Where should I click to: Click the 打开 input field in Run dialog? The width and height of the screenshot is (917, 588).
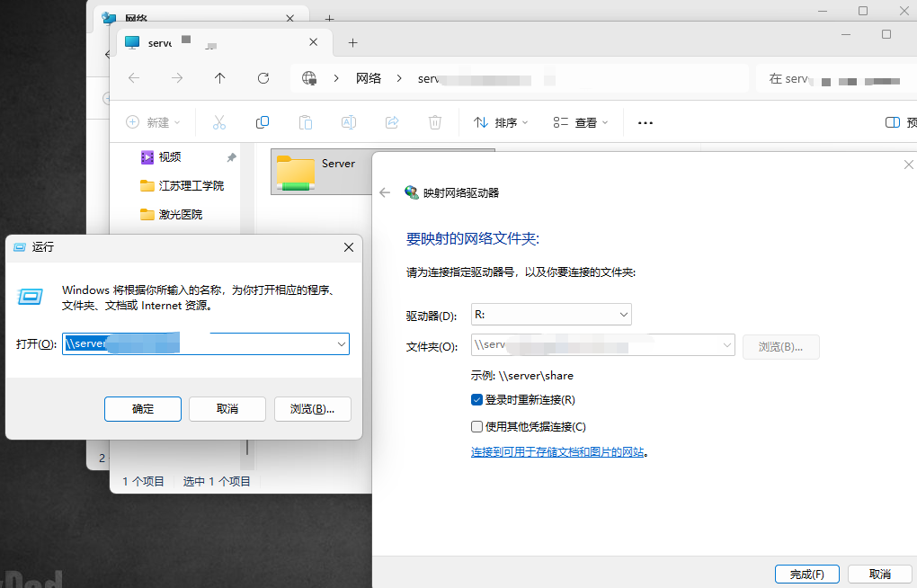pyautogui.click(x=205, y=344)
